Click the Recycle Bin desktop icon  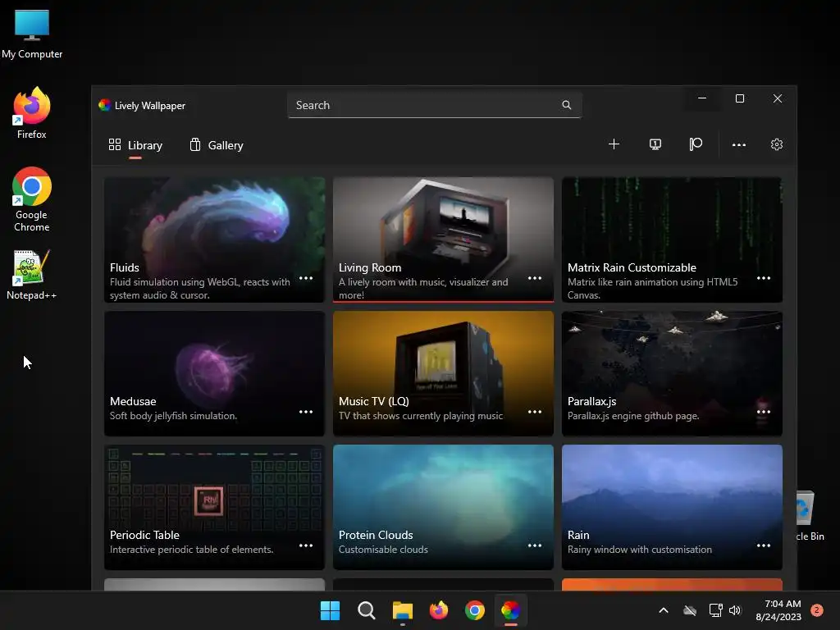pos(810,516)
